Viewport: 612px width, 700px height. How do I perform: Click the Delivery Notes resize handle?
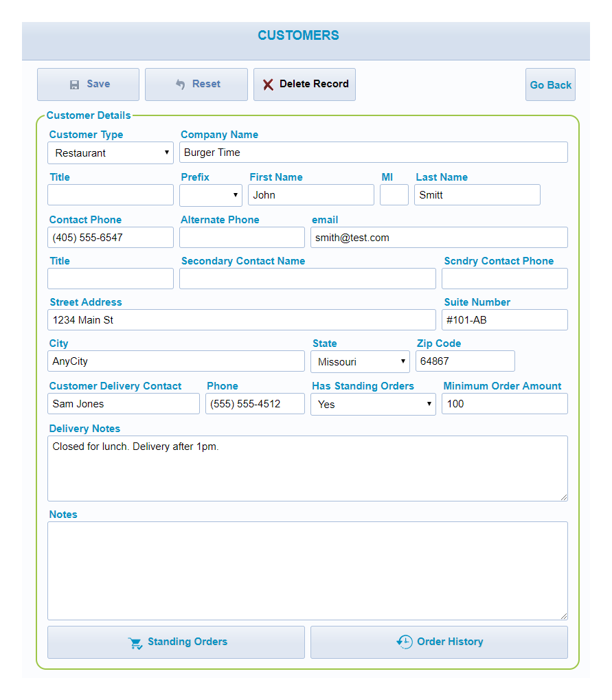tap(564, 497)
